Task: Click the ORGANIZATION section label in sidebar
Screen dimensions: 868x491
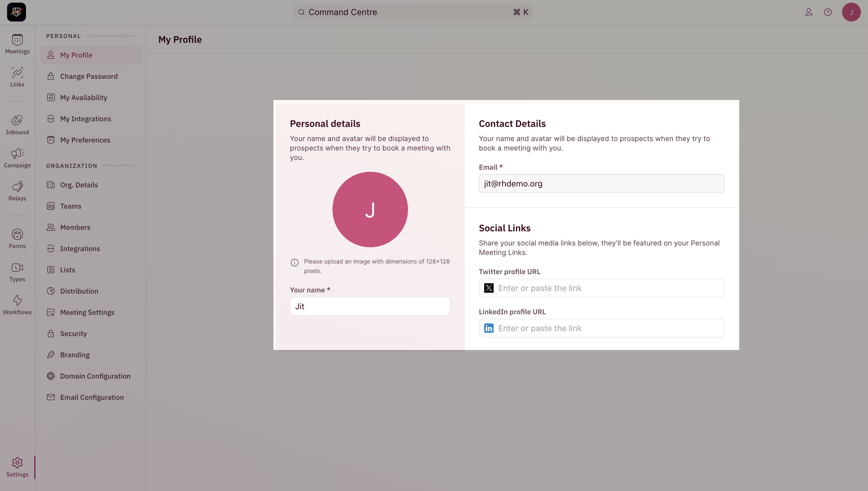Action: [x=71, y=166]
